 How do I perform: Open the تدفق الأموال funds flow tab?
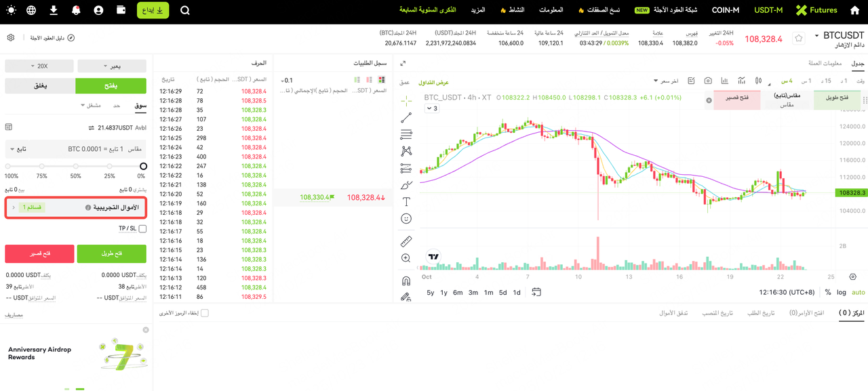tap(674, 312)
